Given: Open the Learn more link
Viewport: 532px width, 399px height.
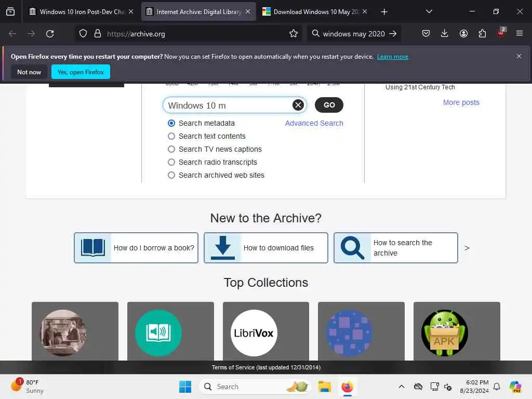Looking at the screenshot, I should tap(393, 57).
